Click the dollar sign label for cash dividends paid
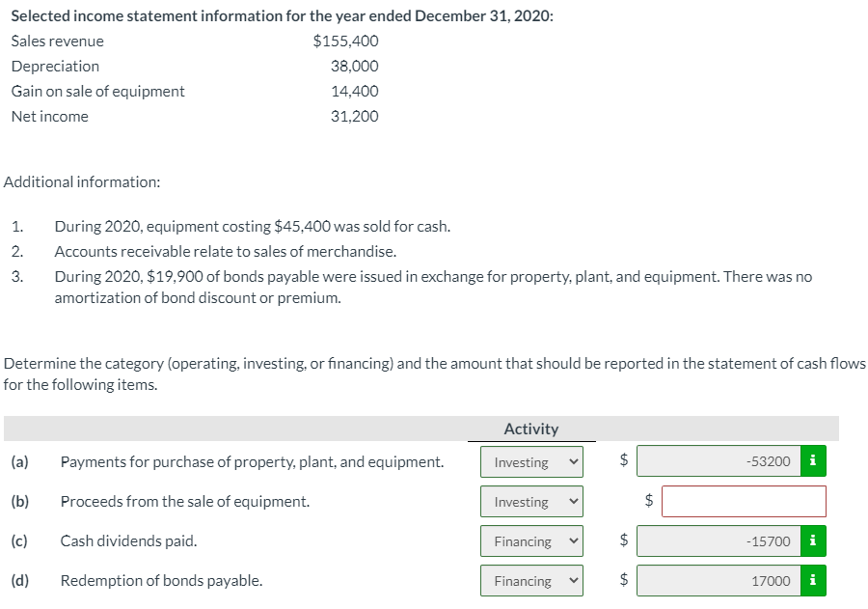 click(622, 540)
